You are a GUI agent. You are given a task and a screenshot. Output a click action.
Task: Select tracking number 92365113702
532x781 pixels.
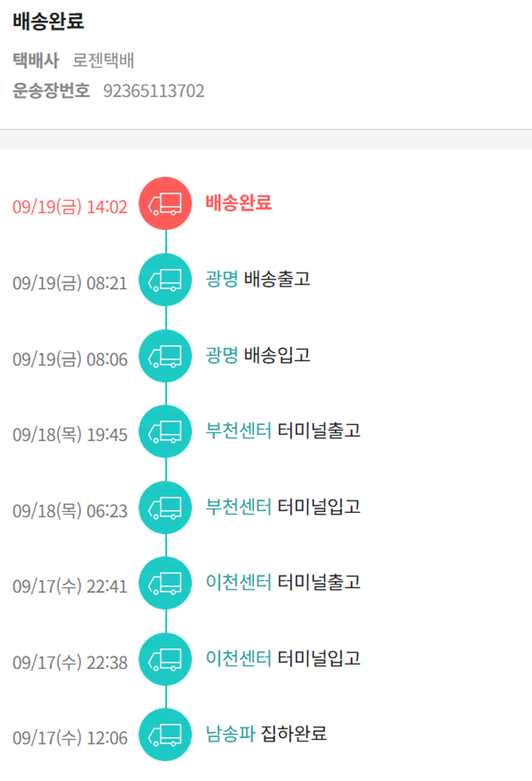pyautogui.click(x=154, y=91)
